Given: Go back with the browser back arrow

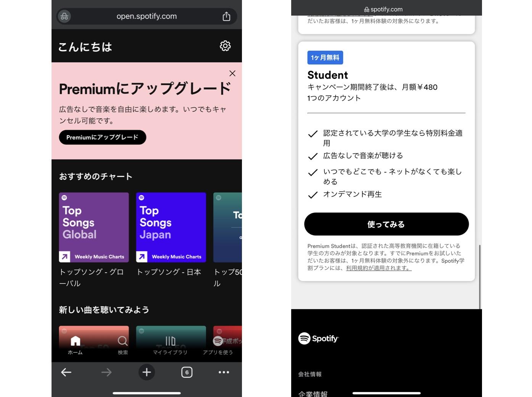Looking at the screenshot, I should [66, 372].
